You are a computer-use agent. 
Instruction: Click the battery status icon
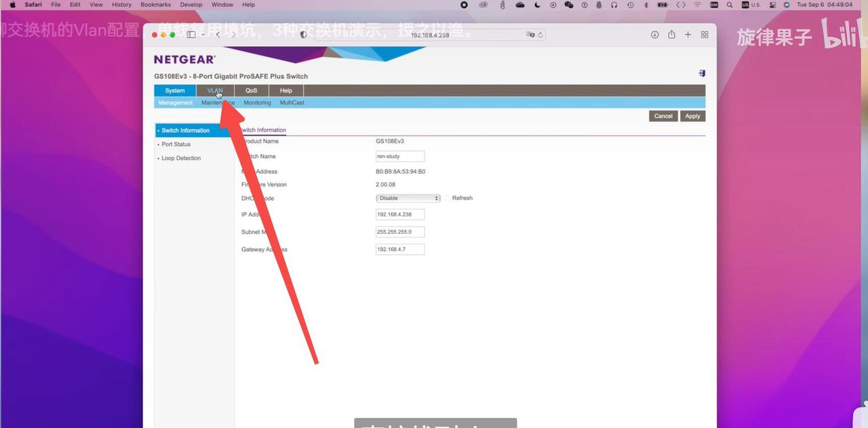click(x=663, y=5)
